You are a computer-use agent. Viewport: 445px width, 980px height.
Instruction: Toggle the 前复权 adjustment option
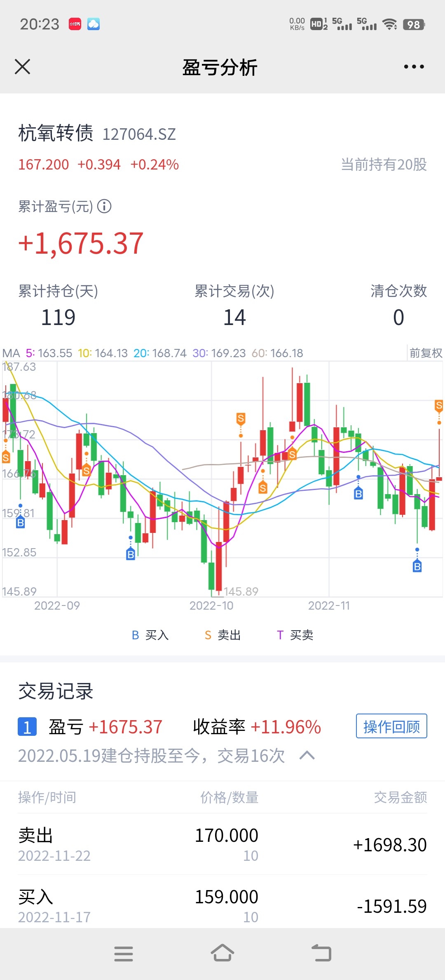coord(425,353)
